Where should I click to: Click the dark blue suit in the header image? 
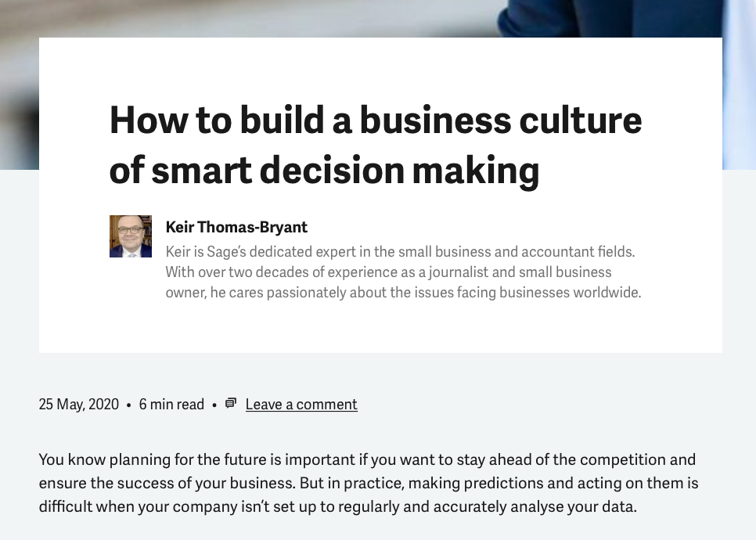(610, 18)
